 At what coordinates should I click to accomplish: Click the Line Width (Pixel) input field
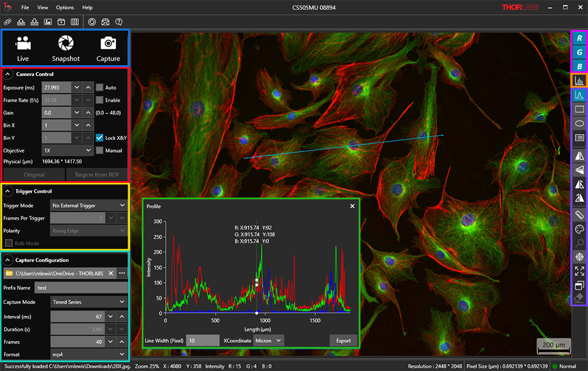coord(202,340)
